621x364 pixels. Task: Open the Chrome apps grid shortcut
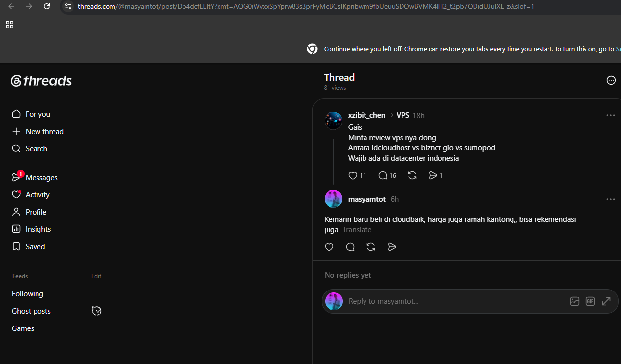[x=10, y=25]
